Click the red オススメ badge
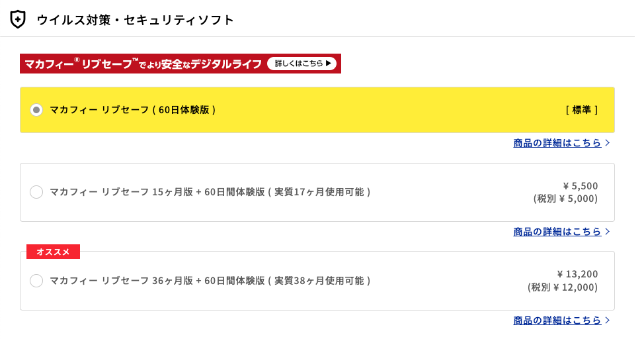Screen dimensions: 644x339 (53, 252)
